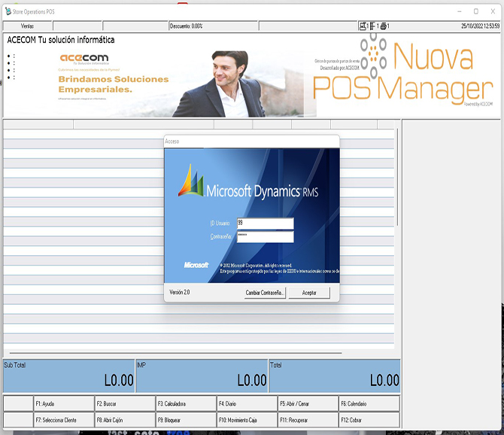
Task: Click F8: Abrir Cajón button
Action: 125,420
